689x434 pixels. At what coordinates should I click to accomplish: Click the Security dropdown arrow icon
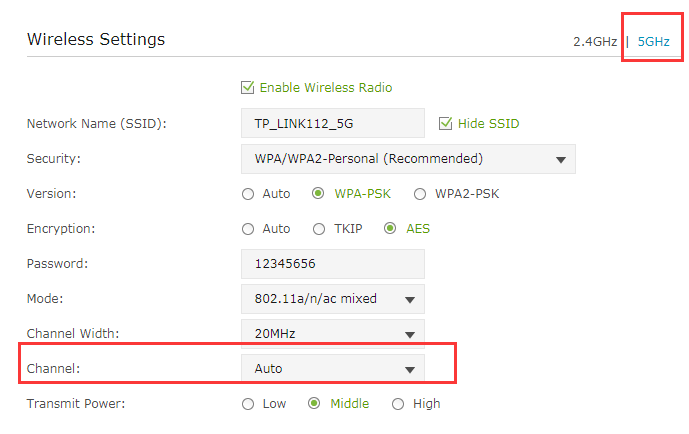pyautogui.click(x=560, y=159)
